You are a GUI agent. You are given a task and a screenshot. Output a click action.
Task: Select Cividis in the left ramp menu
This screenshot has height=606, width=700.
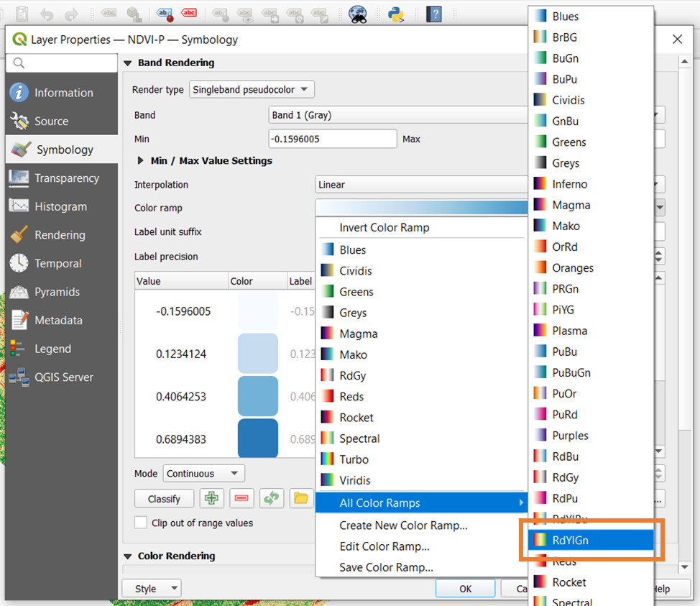coord(421,270)
